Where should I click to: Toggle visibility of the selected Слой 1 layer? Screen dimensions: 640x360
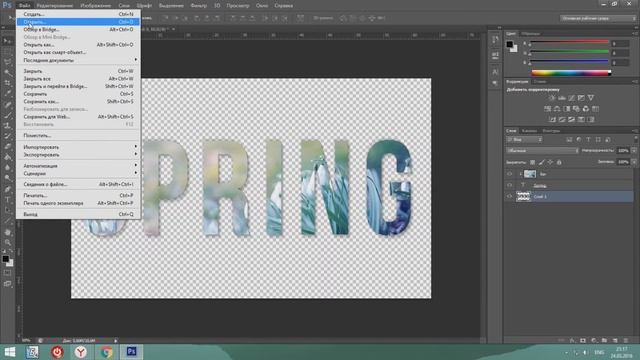(509, 196)
